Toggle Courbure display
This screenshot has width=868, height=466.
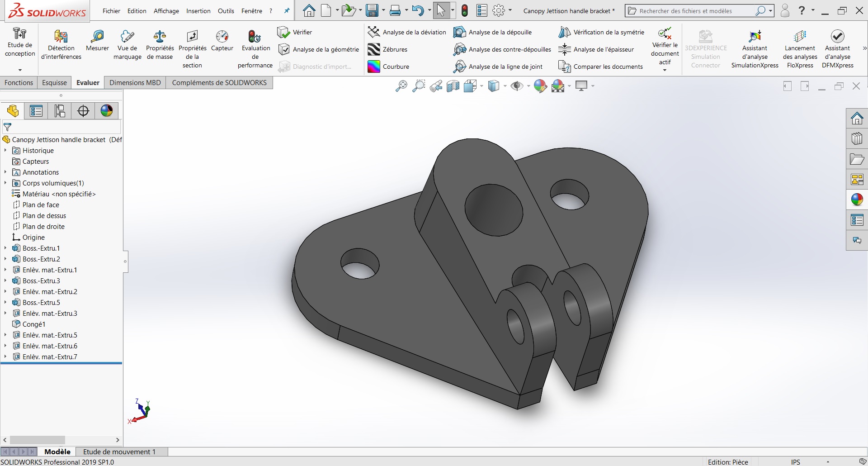point(388,67)
